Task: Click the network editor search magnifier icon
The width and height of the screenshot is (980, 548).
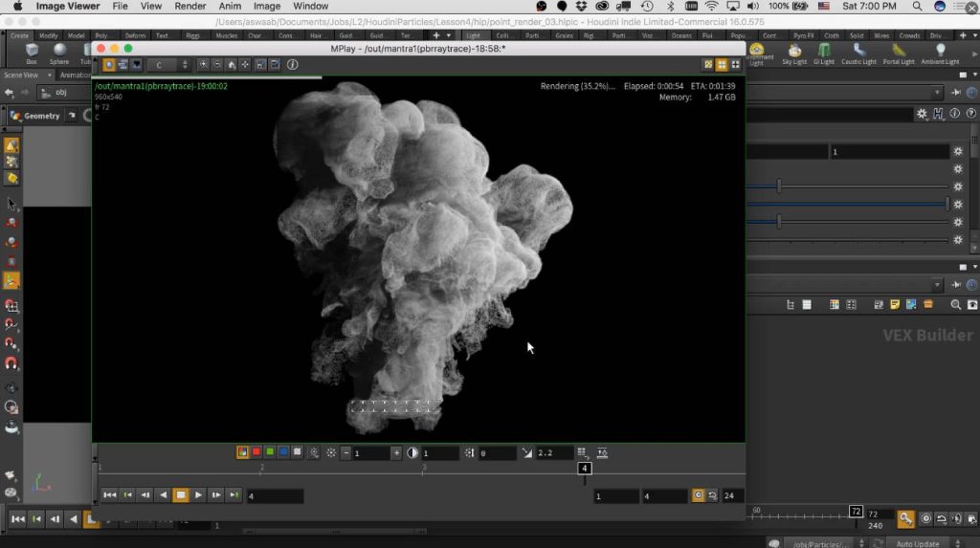Action: [955, 305]
